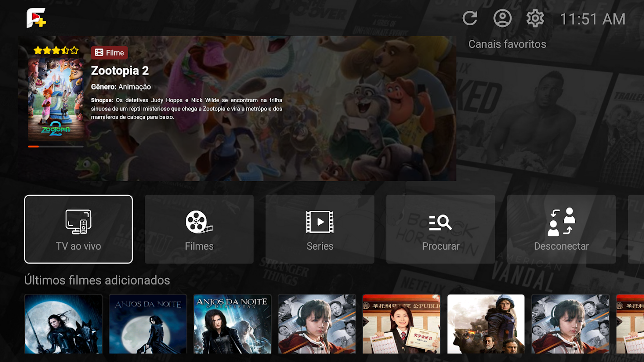Click the app logo in the header

[36, 18]
